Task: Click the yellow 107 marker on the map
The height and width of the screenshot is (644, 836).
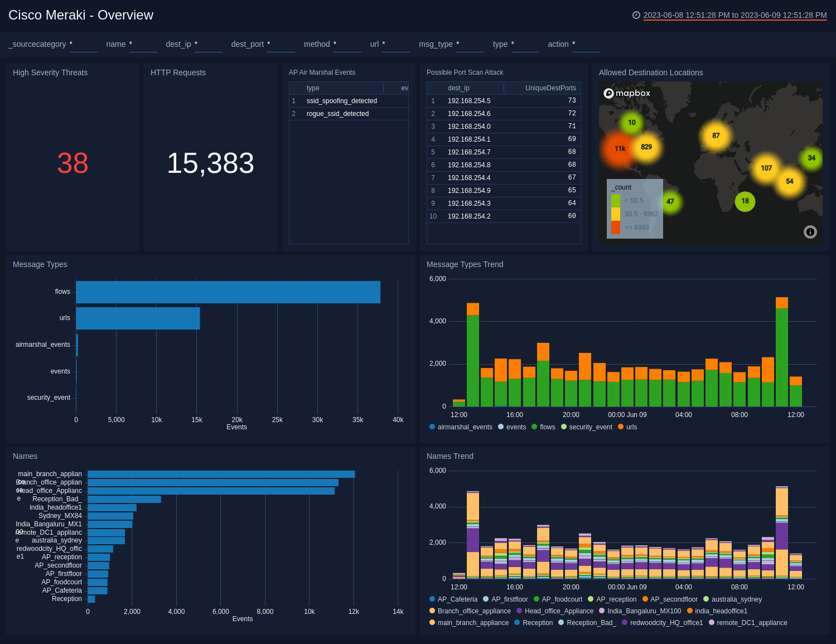Action: (766, 168)
